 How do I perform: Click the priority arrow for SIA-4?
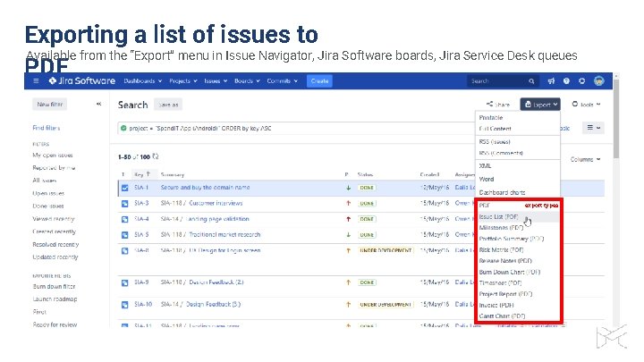point(348,219)
